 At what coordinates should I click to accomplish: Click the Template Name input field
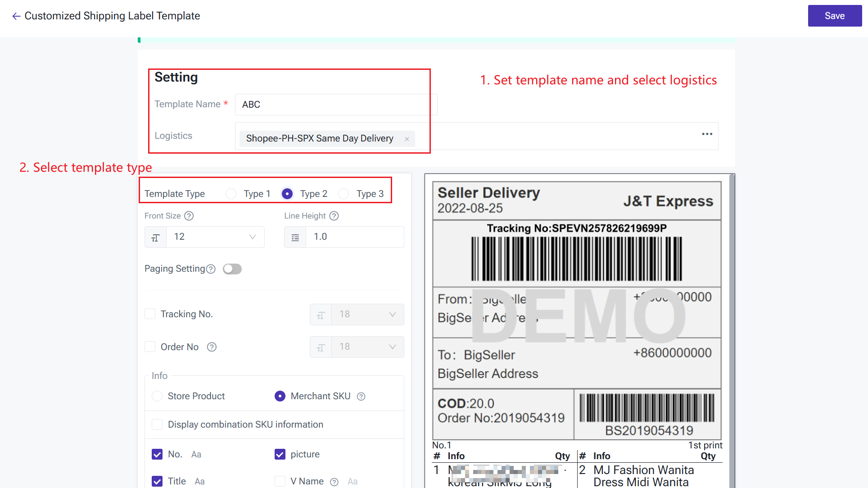tap(335, 105)
